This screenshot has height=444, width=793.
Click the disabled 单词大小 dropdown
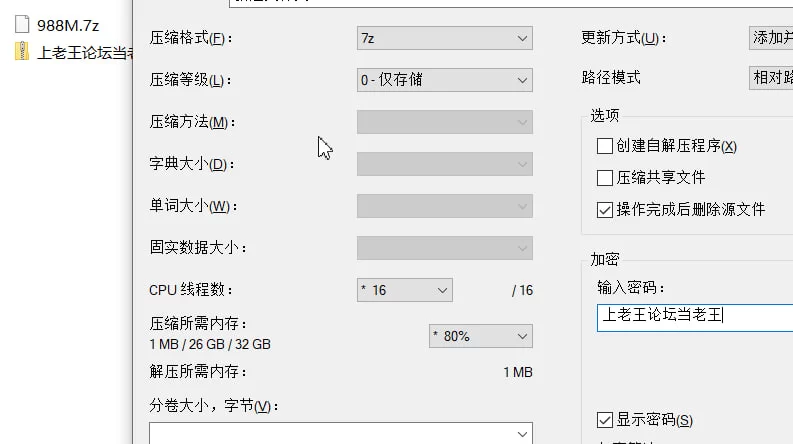445,206
